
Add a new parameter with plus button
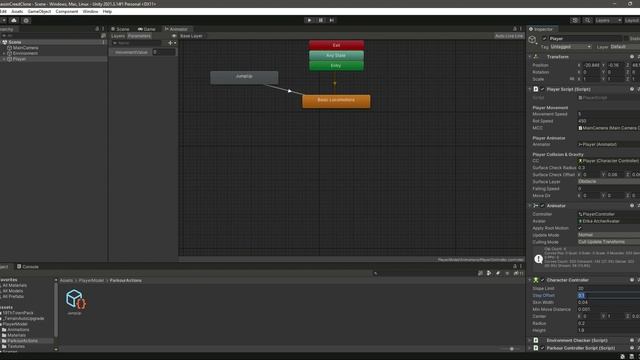tap(171, 43)
